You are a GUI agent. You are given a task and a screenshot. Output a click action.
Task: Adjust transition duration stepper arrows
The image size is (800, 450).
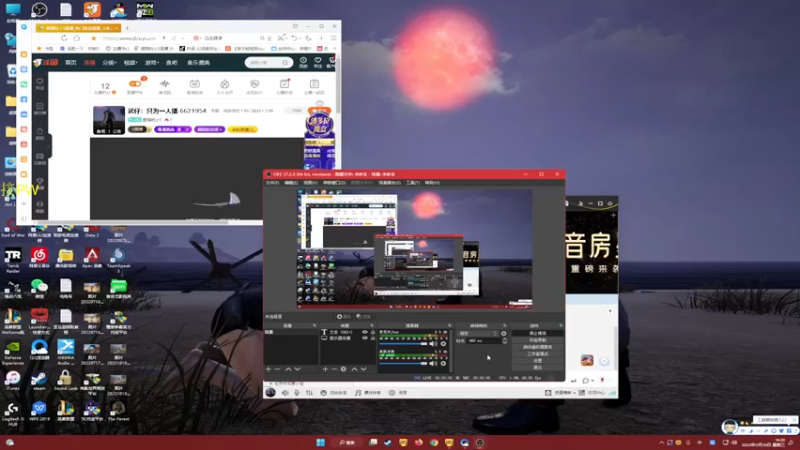pyautogui.click(x=504, y=341)
